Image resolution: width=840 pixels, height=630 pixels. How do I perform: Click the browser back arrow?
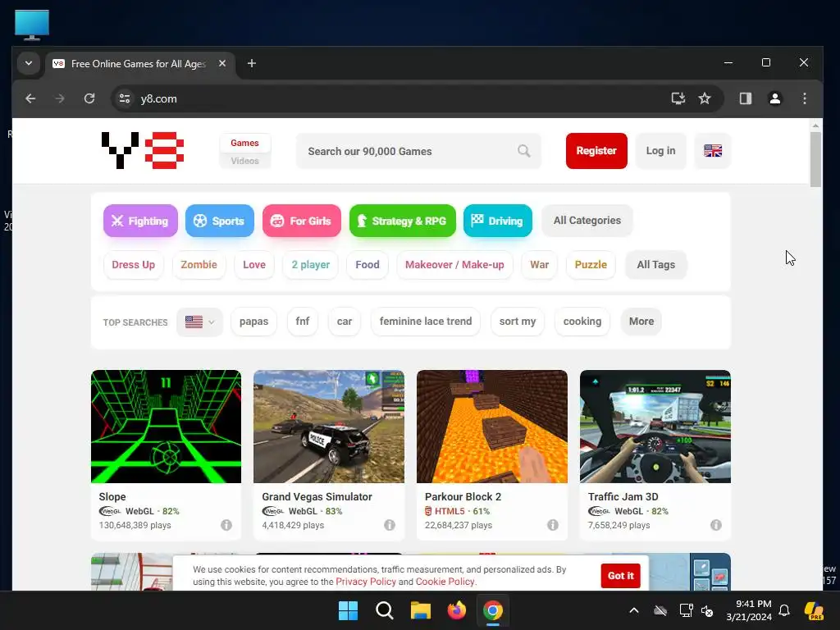[x=30, y=98]
